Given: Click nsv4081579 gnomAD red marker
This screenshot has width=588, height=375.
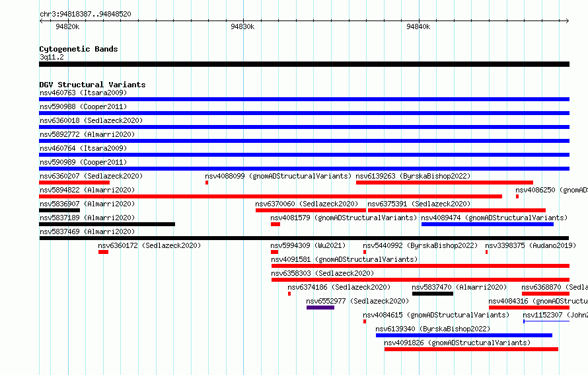Looking at the screenshot, I should pos(276,224).
